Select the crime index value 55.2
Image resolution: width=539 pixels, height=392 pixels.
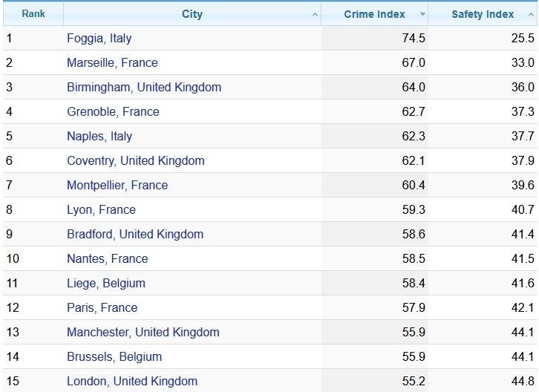coord(414,382)
